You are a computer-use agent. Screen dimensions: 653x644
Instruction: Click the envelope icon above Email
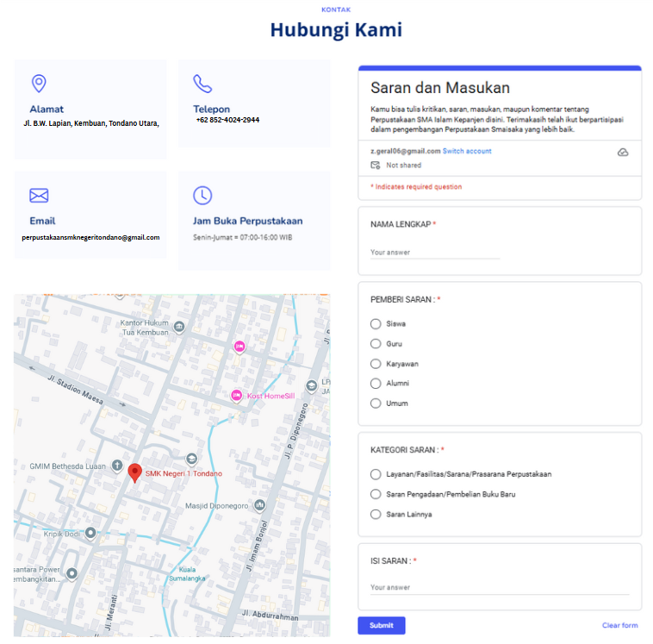39,195
